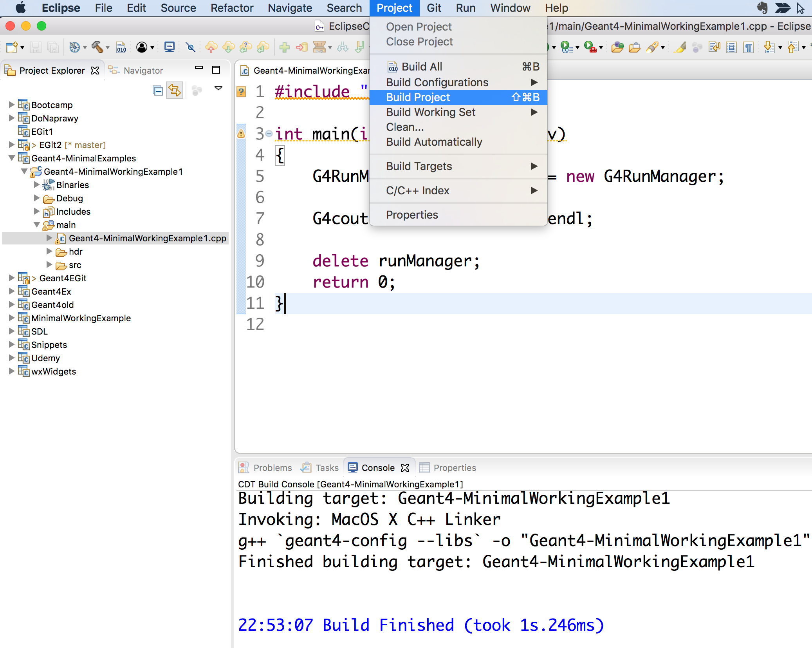Go to Last Edit Location icon
This screenshot has height=648, width=812.
pos(714,47)
